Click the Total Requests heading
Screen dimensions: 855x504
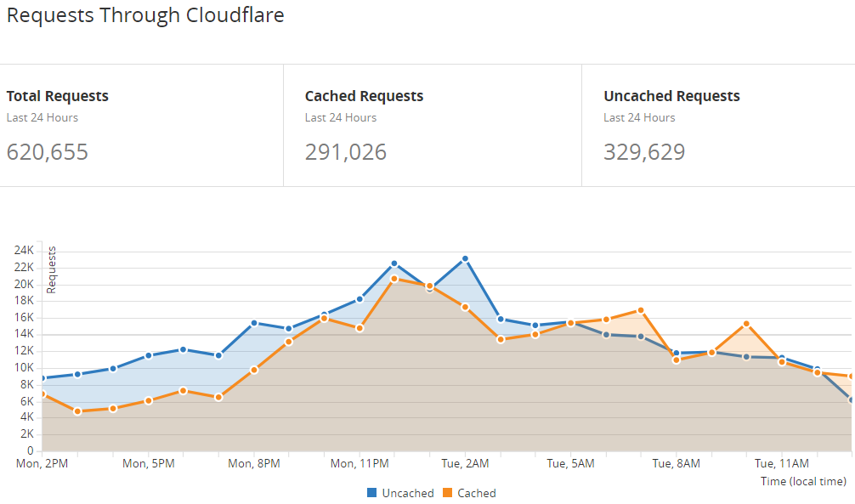click(57, 96)
